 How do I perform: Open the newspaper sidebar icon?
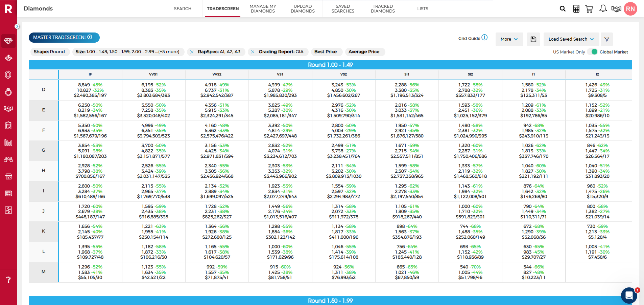[8, 193]
